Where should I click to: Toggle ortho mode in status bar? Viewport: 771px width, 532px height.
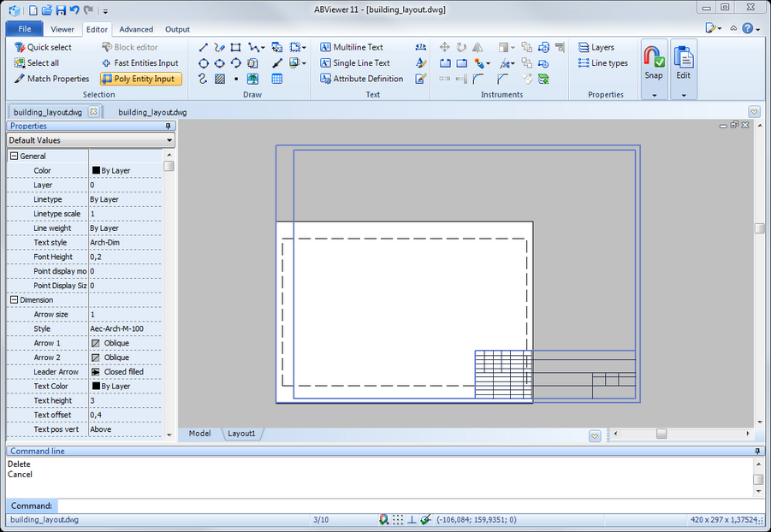click(x=412, y=519)
